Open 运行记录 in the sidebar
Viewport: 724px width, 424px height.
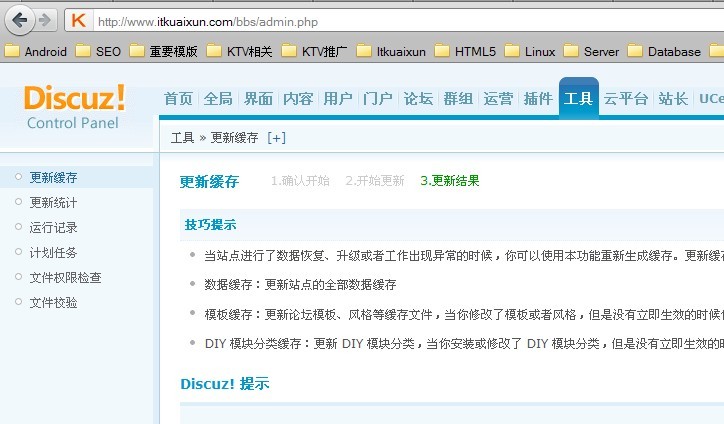[x=54, y=227]
